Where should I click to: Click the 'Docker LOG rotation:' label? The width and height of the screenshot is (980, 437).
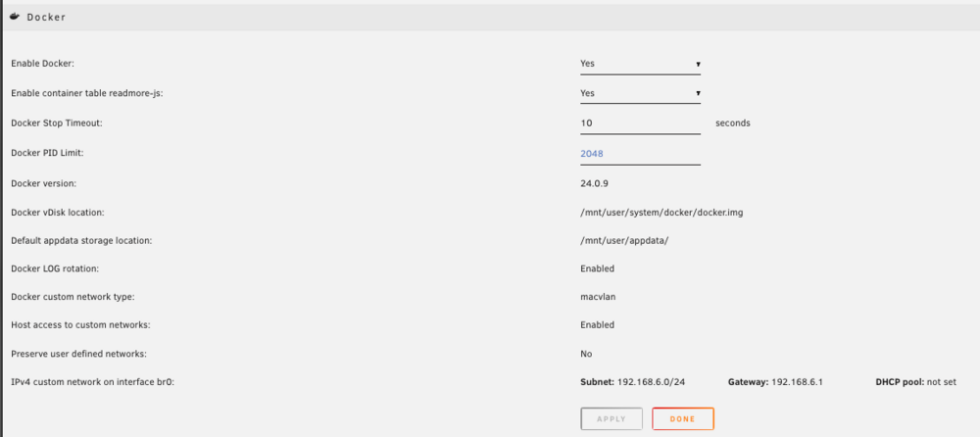coord(56,268)
